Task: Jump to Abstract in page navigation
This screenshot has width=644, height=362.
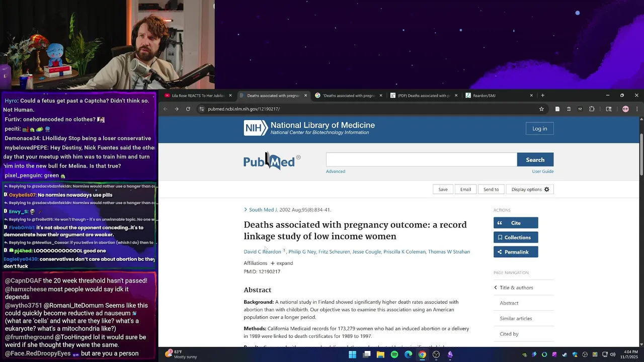Action: click(x=509, y=303)
